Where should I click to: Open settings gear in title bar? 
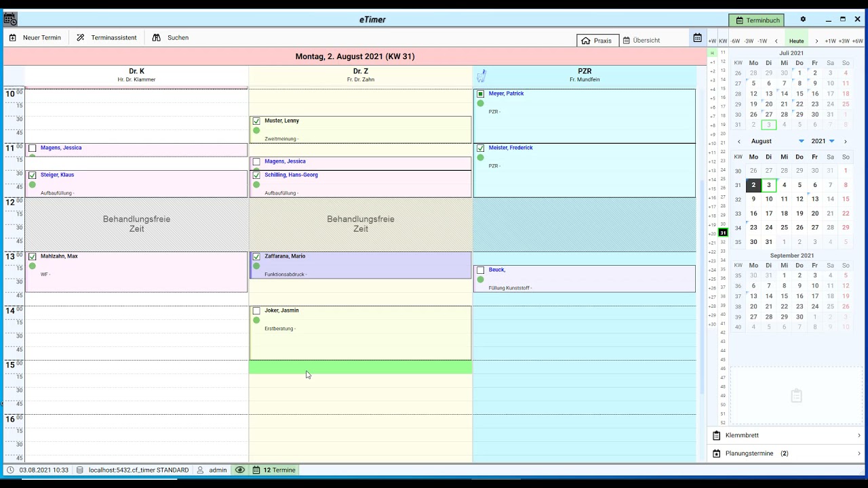[803, 20]
